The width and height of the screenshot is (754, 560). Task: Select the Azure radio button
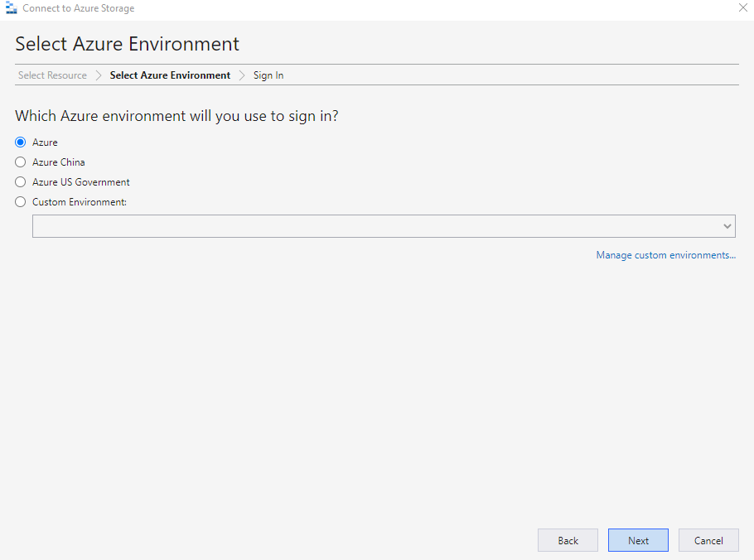[x=20, y=142]
